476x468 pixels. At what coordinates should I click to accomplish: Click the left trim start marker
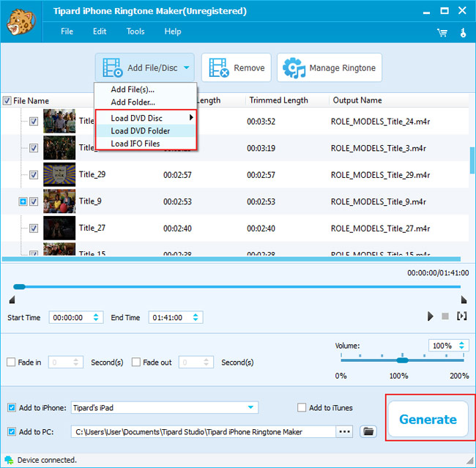pos(12,300)
